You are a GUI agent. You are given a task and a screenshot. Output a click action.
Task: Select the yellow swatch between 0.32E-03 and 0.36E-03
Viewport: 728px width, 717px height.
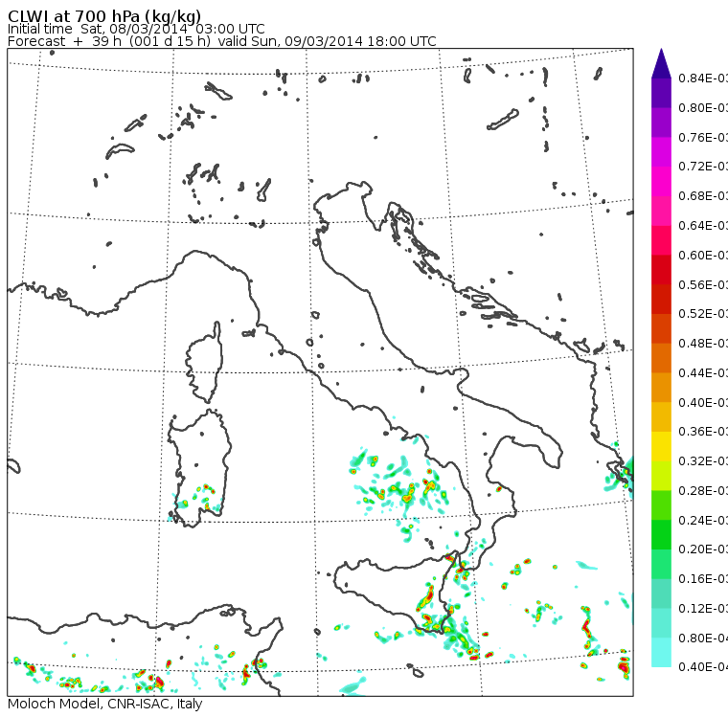[661, 446]
